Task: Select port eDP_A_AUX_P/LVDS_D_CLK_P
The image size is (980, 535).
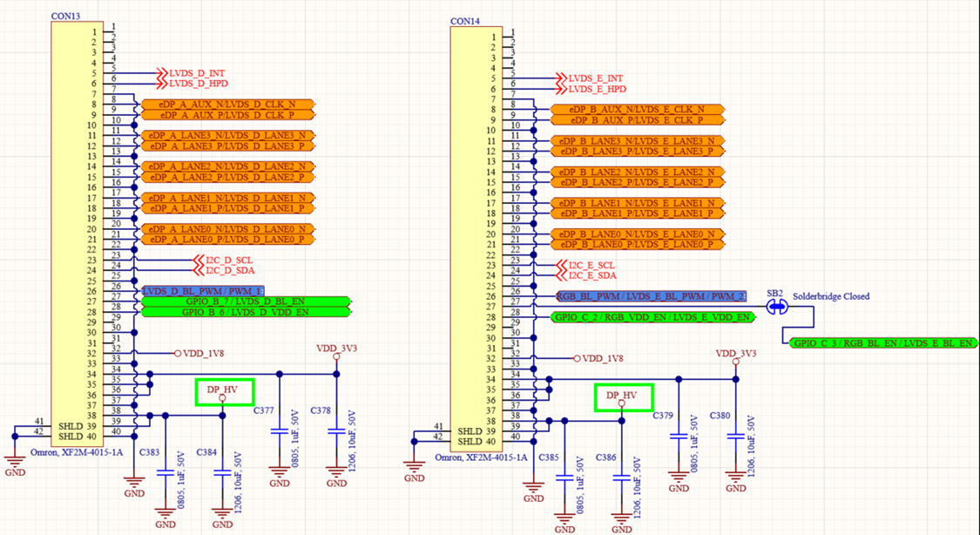Action: (x=228, y=115)
